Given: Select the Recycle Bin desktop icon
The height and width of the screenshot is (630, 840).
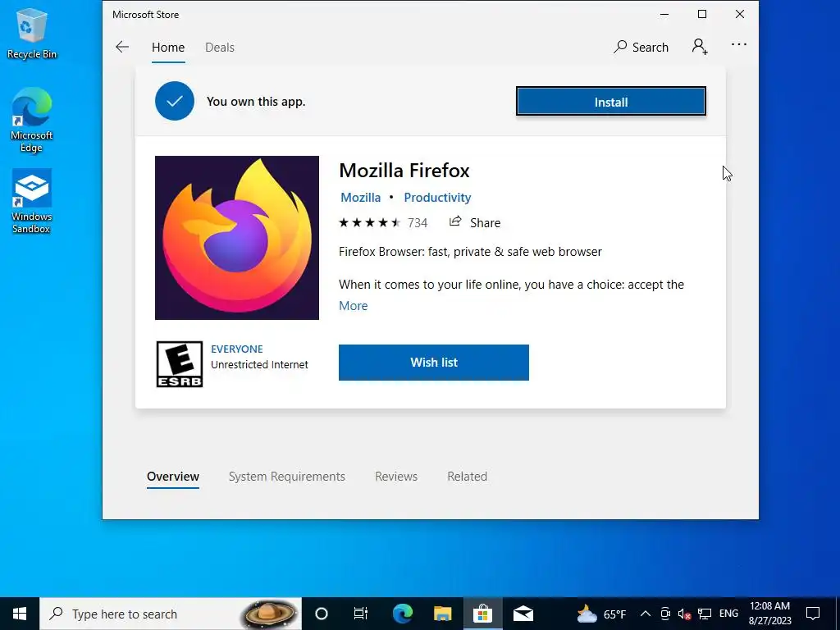Looking at the screenshot, I should click(32, 33).
